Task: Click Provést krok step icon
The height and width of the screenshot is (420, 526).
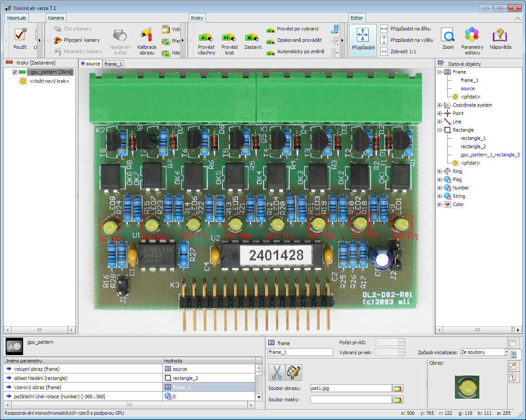Action: coord(229,38)
